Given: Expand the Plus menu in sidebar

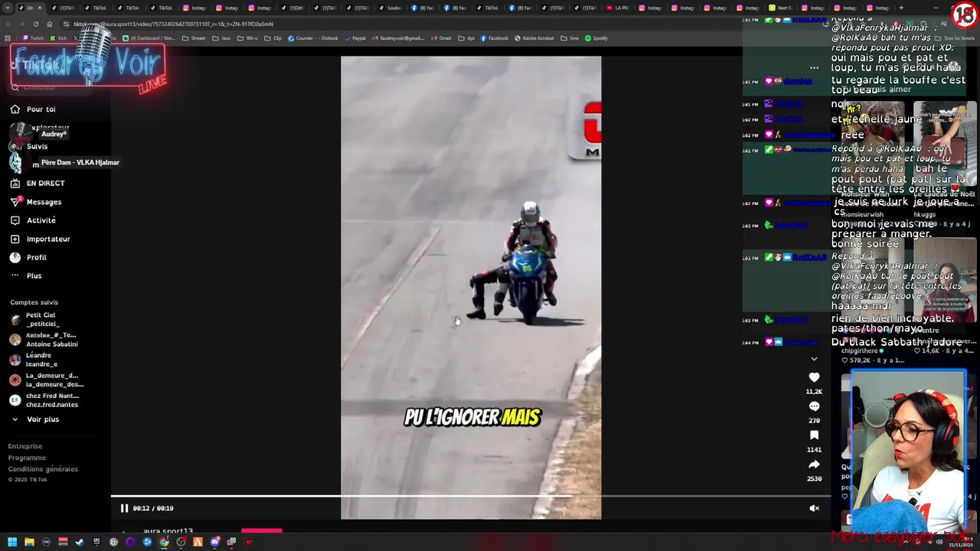Looking at the screenshot, I should (26, 275).
